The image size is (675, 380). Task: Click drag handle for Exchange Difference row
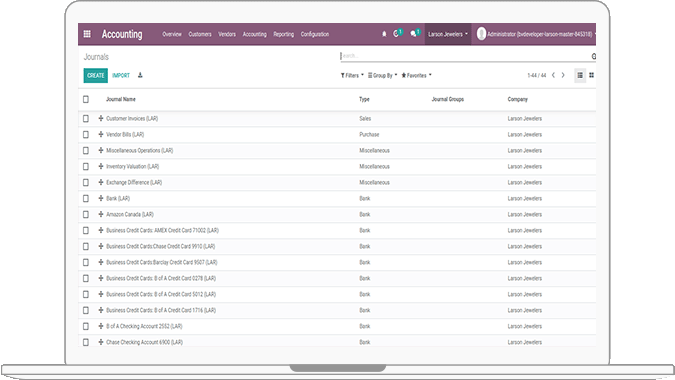pos(101,182)
